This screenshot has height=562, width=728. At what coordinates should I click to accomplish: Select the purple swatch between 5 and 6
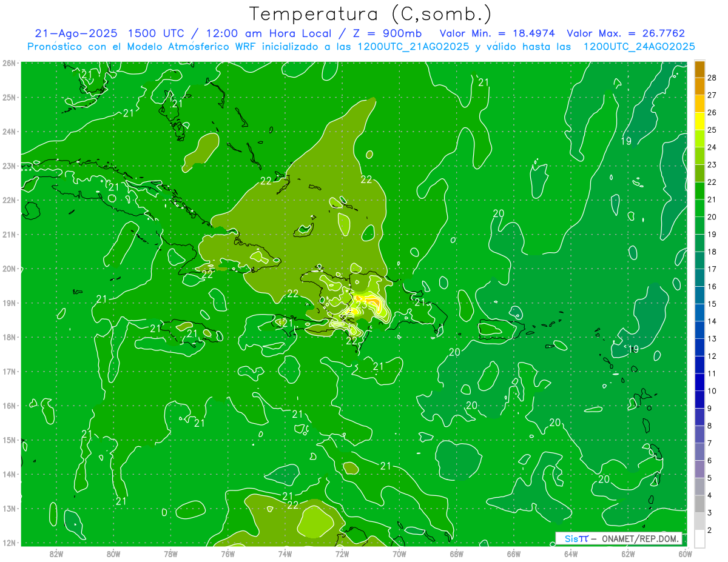699,469
